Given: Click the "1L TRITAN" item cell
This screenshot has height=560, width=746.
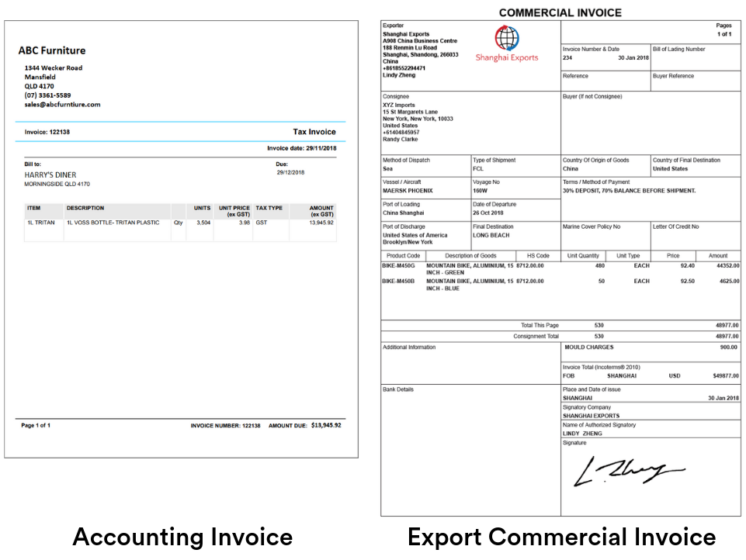Looking at the screenshot, I should 41,223.
